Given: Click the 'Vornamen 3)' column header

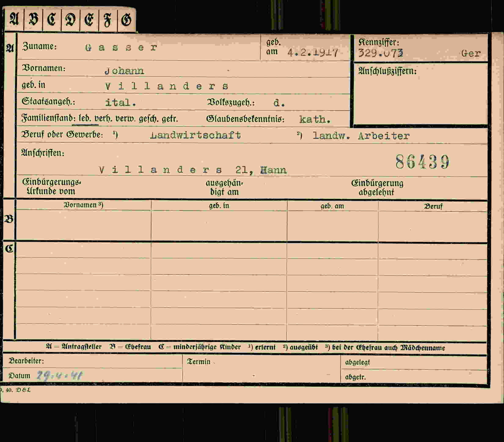Looking at the screenshot, I should pos(83,205).
